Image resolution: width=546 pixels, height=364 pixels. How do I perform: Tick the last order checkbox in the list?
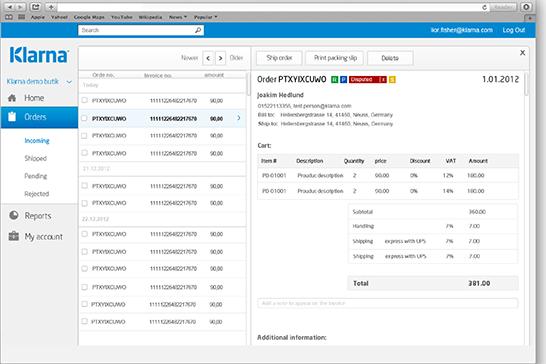pyautogui.click(x=84, y=321)
